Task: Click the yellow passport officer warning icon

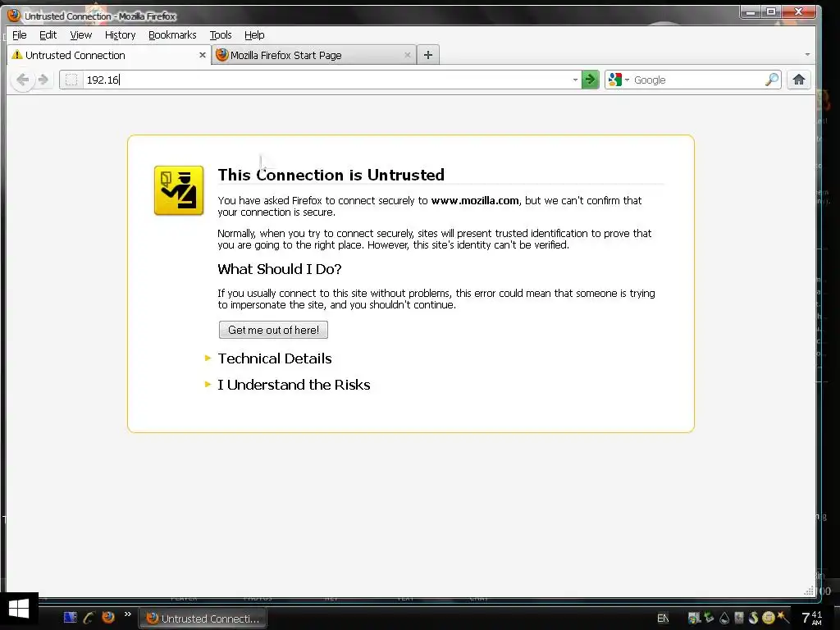Action: tap(179, 190)
